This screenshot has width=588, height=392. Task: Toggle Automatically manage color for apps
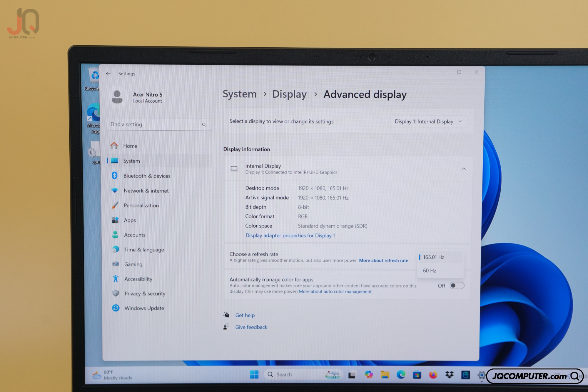(457, 286)
